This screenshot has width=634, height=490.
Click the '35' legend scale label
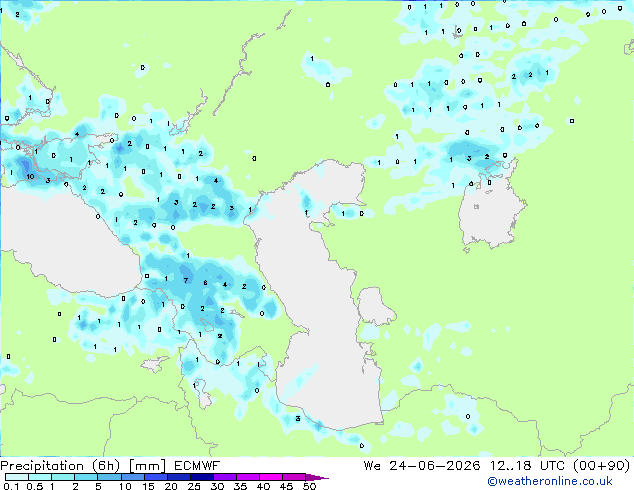(240, 486)
